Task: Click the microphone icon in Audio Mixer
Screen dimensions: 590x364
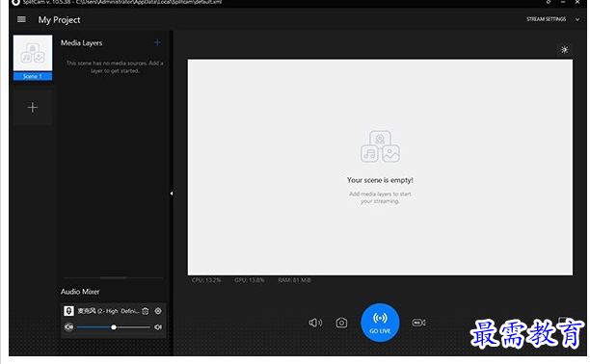Action: [68, 311]
